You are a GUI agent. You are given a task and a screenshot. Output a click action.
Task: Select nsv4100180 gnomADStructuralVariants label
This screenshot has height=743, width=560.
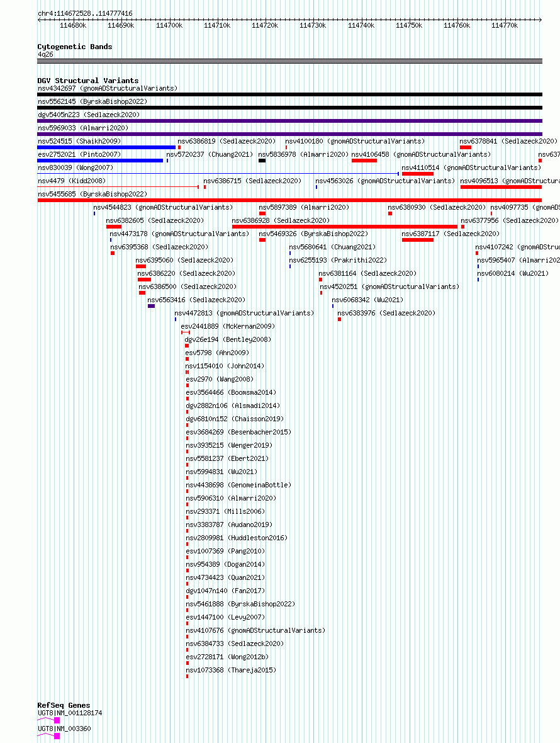click(354, 141)
